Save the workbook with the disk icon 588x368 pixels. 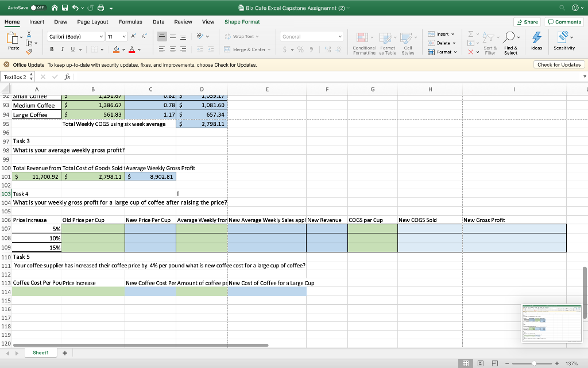pyautogui.click(x=65, y=7)
